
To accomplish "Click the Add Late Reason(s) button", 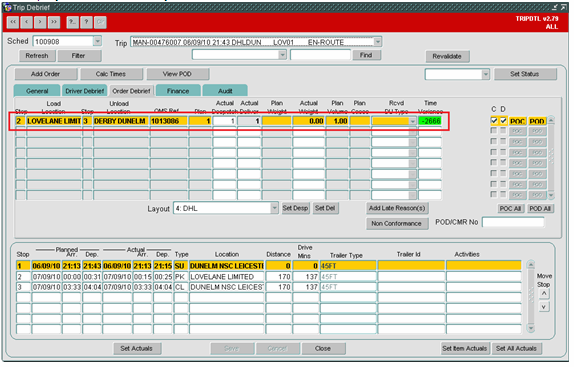I will (x=397, y=208).
